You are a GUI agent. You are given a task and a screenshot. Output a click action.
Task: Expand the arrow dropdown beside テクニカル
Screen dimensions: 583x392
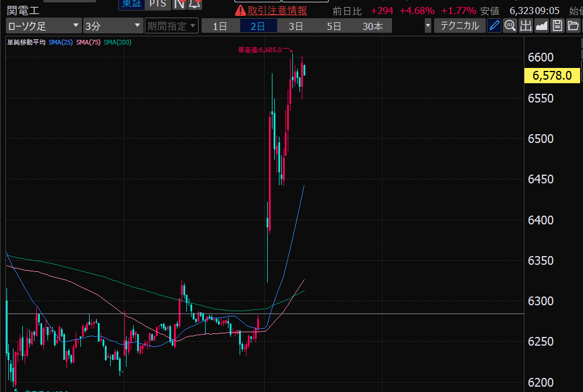[428, 26]
